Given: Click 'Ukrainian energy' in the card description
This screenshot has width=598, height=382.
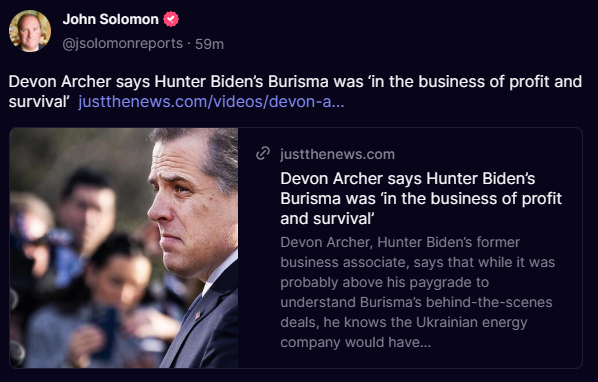Looking at the screenshot, I should [471, 322].
